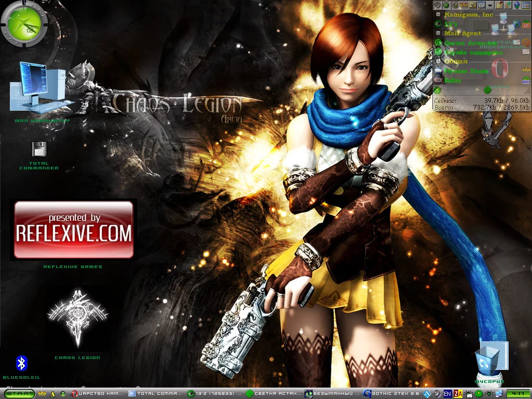The width and height of the screenshot is (532, 399).
Task: Open the EN language indicator in tray
Action: tap(447, 394)
